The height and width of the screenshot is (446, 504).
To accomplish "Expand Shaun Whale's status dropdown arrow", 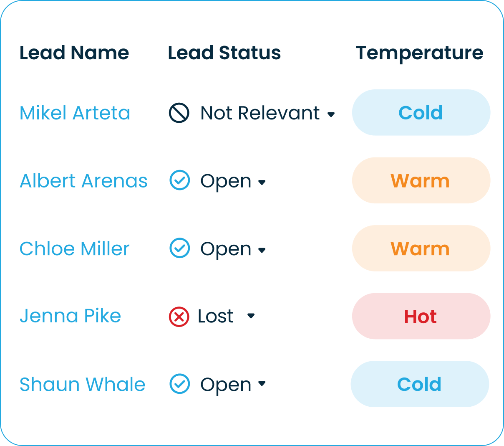I will (x=262, y=384).
